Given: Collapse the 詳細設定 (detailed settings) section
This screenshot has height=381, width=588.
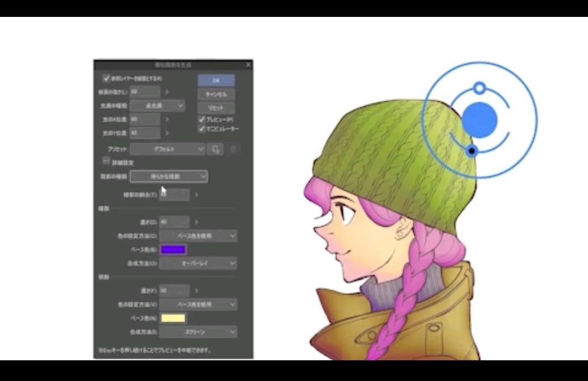Looking at the screenshot, I should click(x=106, y=161).
